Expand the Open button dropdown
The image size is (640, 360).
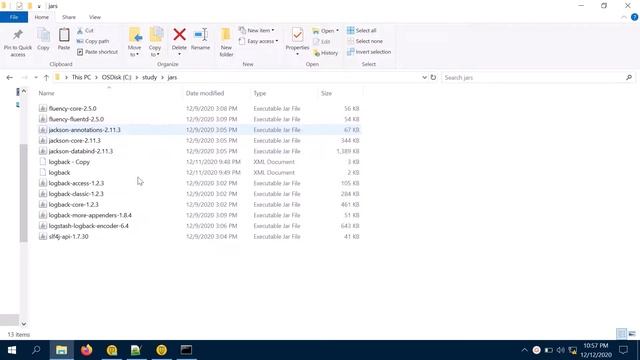[x=337, y=31]
